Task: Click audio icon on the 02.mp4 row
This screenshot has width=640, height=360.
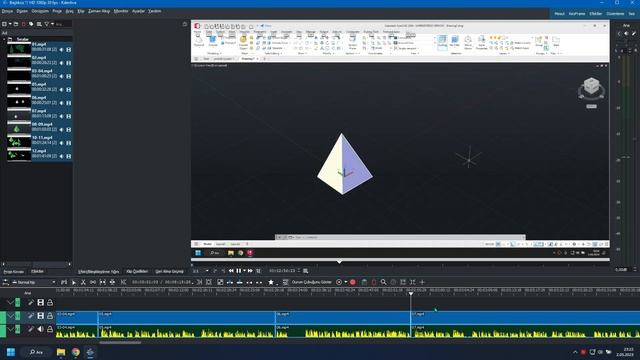Action: 62,63
